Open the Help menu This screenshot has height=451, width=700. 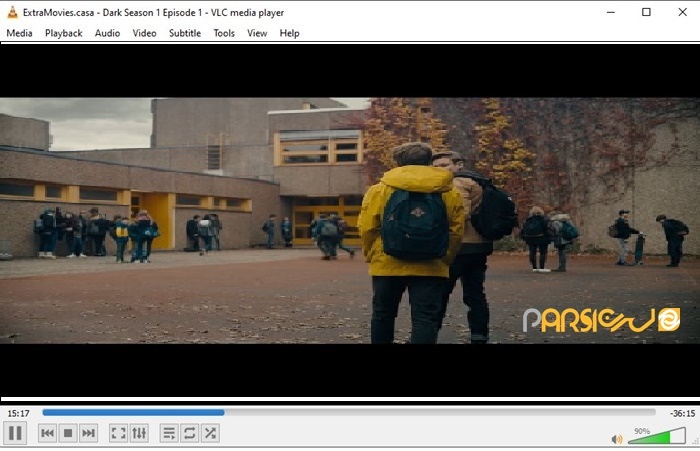click(x=289, y=33)
